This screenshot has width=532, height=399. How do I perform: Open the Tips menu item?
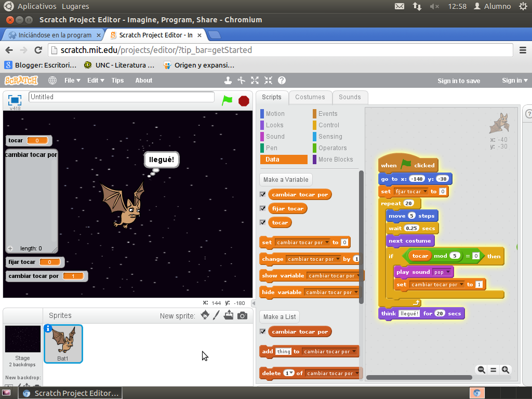[117, 81]
